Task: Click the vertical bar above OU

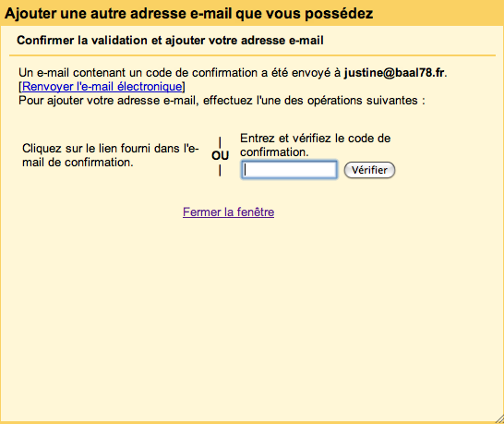Action: click(x=220, y=142)
